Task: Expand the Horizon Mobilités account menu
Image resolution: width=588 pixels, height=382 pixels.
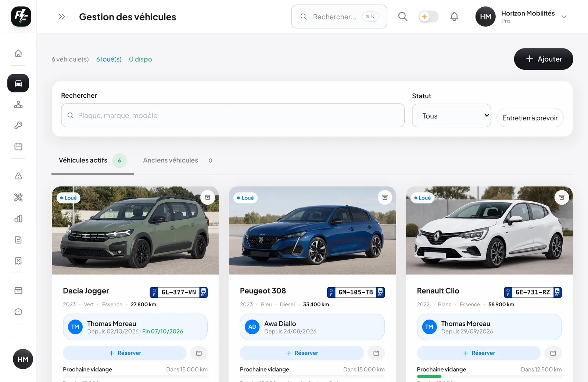Action: (521, 17)
